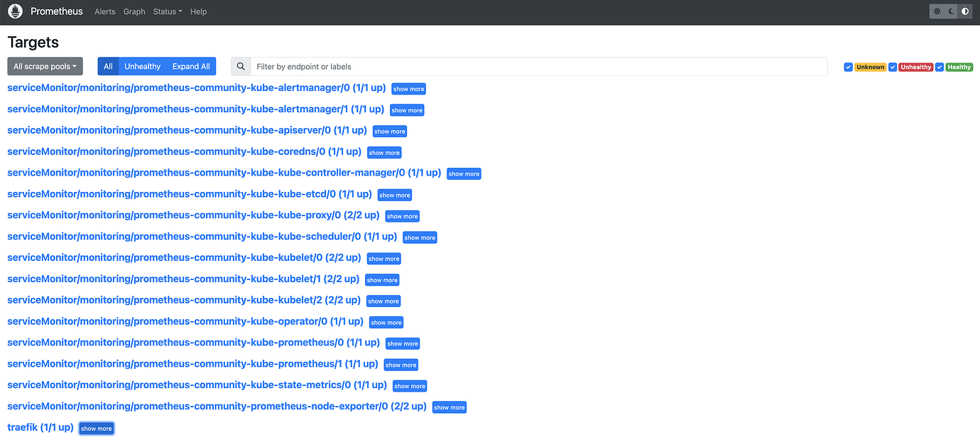Open the Status menu dropdown
980x445 pixels.
click(168, 11)
